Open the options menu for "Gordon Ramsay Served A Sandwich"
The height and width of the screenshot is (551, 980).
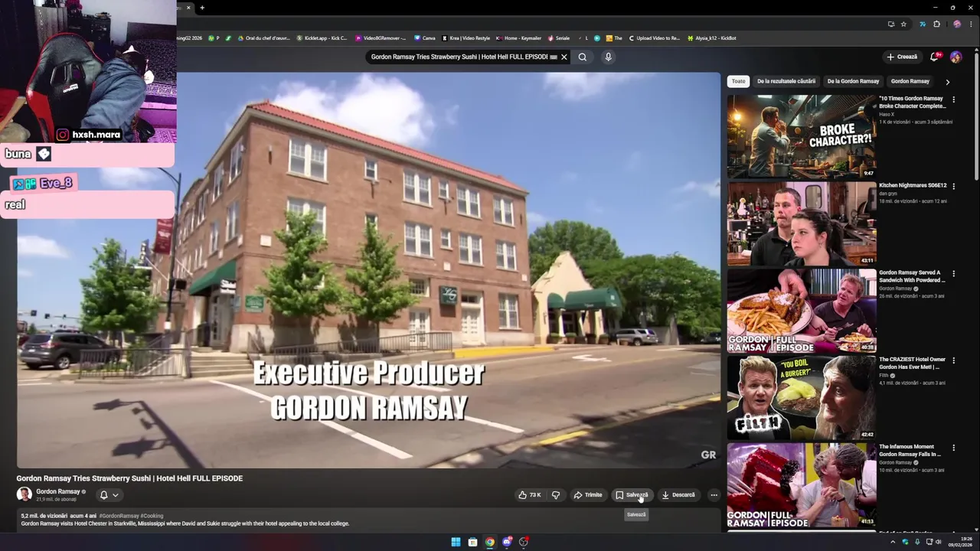(x=953, y=273)
